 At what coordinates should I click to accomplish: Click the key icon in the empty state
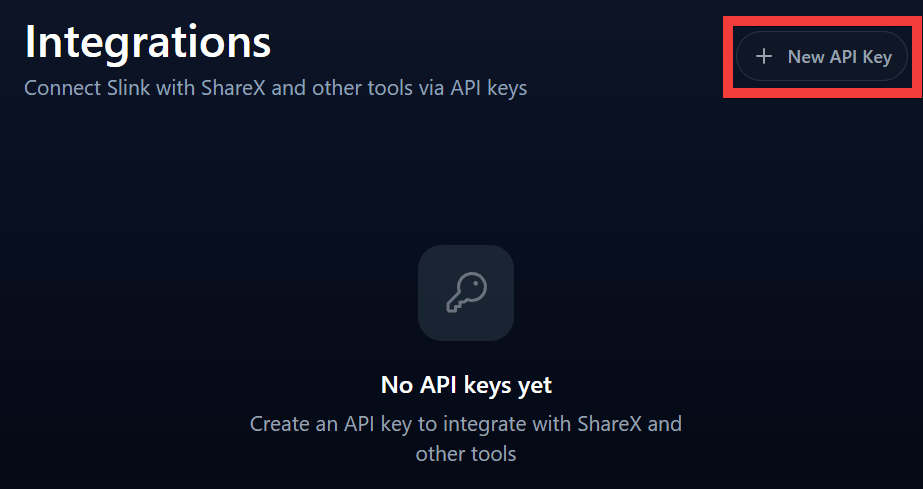tap(465, 292)
